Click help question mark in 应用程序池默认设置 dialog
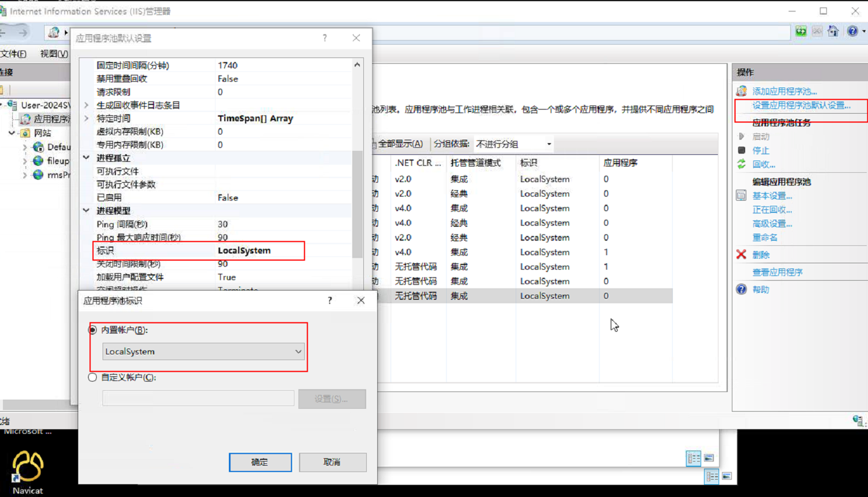 pyautogui.click(x=324, y=38)
